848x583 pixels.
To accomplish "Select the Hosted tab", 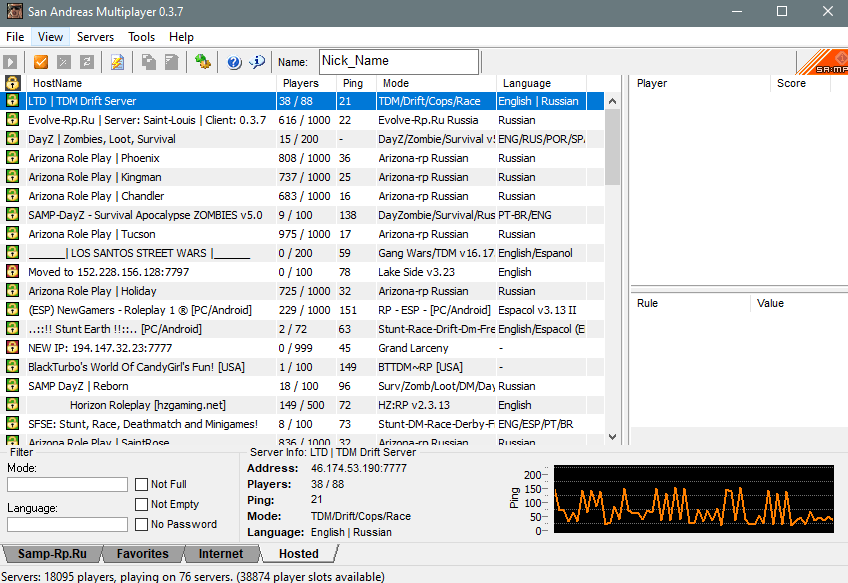I will pyautogui.click(x=299, y=554).
